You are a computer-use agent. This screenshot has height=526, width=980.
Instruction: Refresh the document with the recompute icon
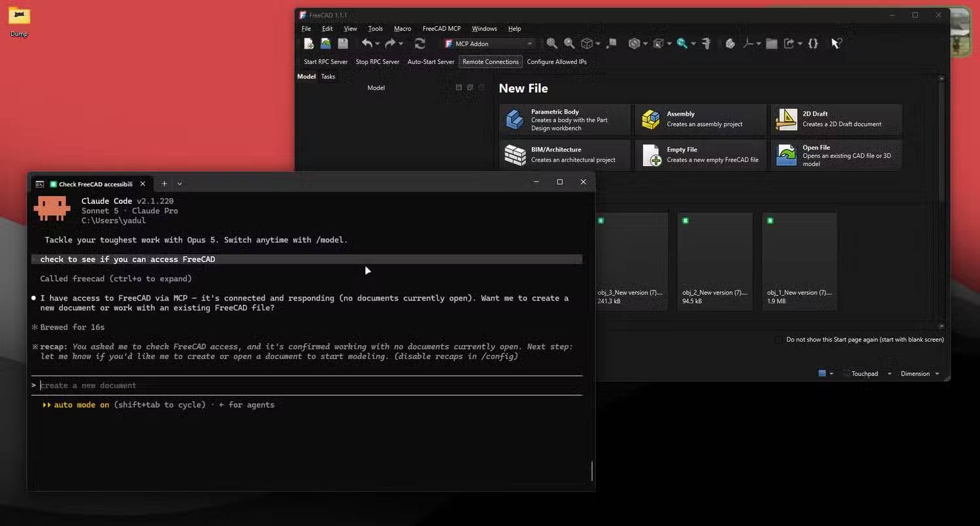420,44
